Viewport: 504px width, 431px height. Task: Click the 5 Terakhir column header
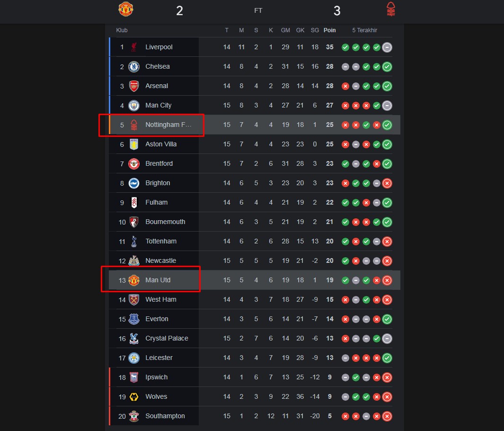[x=364, y=30]
